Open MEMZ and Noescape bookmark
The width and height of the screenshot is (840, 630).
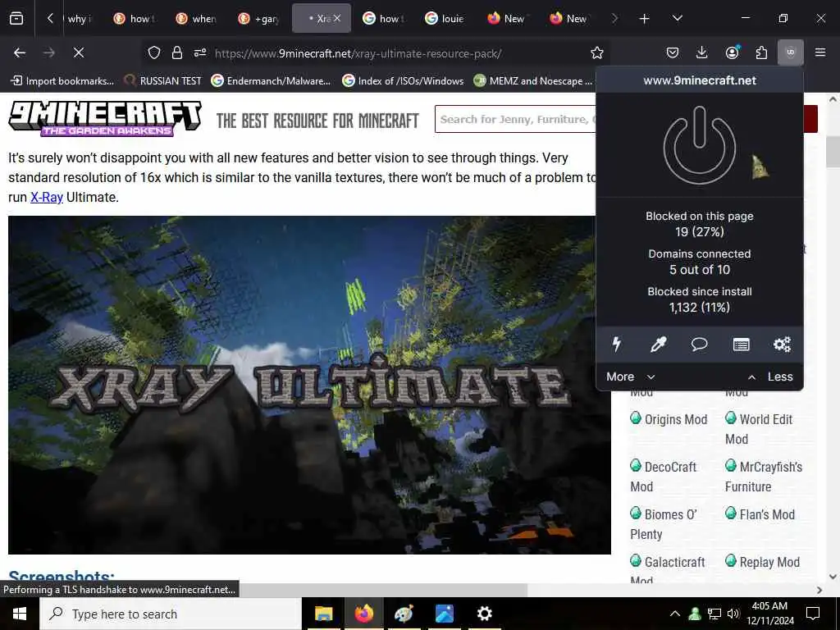(533, 81)
